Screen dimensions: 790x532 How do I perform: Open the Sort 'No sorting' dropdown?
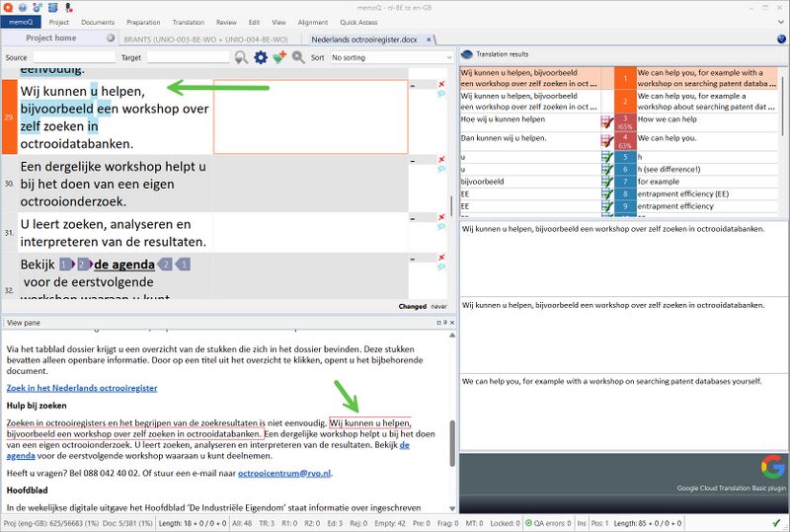coord(391,57)
